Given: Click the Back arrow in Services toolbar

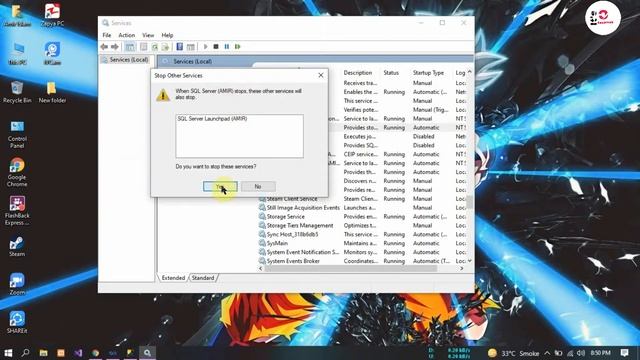Looking at the screenshot, I should 104,47.
